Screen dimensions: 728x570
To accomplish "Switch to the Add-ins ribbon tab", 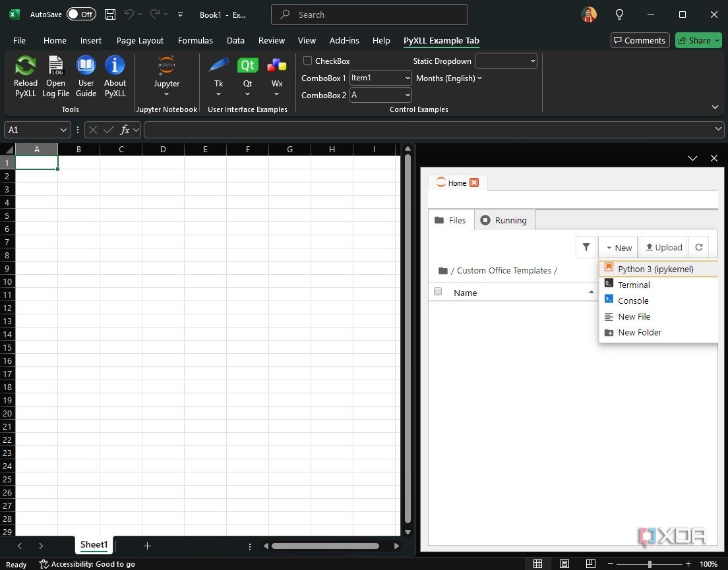I will pos(344,40).
